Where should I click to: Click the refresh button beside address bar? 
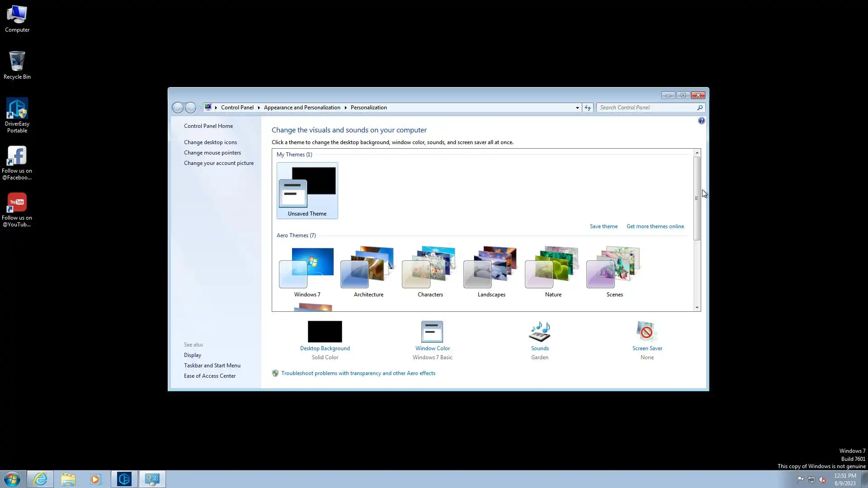tap(588, 108)
